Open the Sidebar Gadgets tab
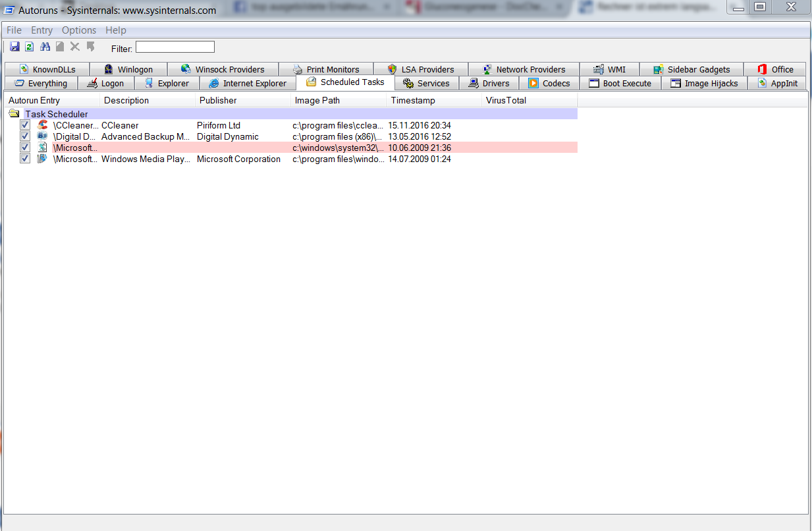Viewport: 812px width, 531px height. click(x=691, y=69)
